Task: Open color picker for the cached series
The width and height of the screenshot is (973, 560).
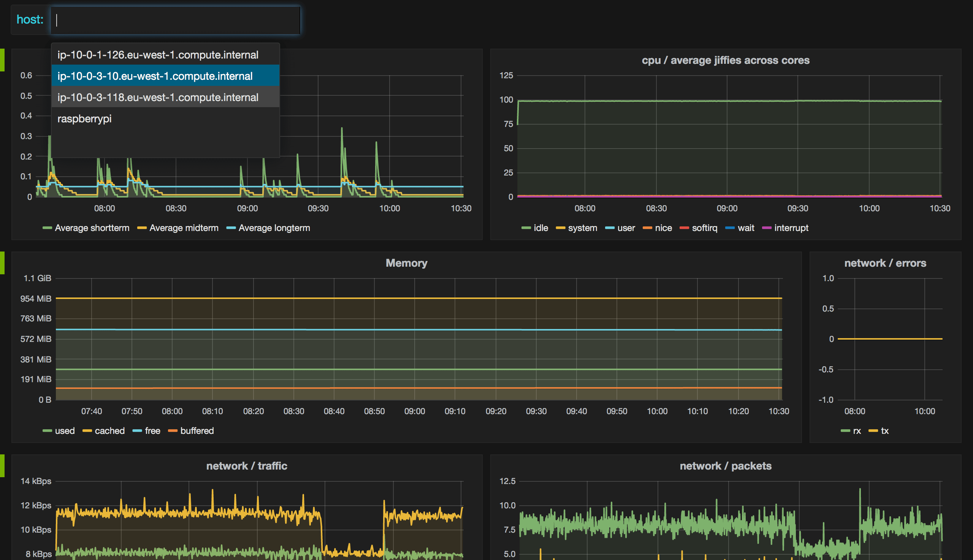Action: [87, 431]
